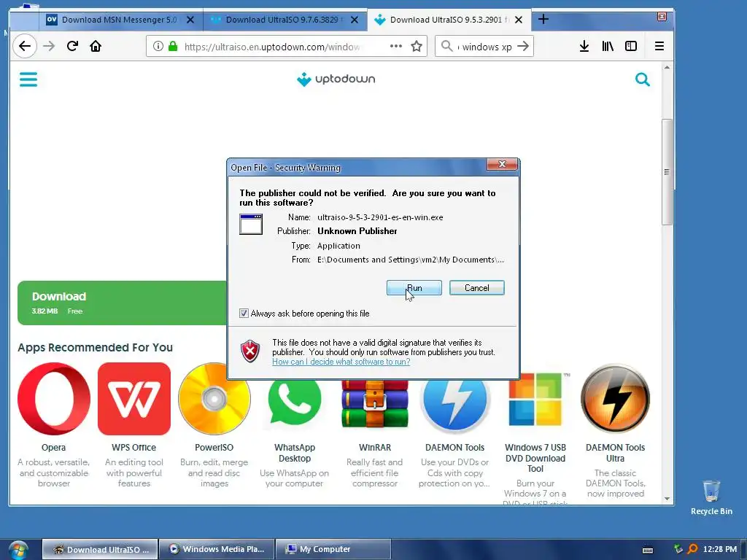Open the WPS Office name link
This screenshot has height=560, width=747.
134,448
